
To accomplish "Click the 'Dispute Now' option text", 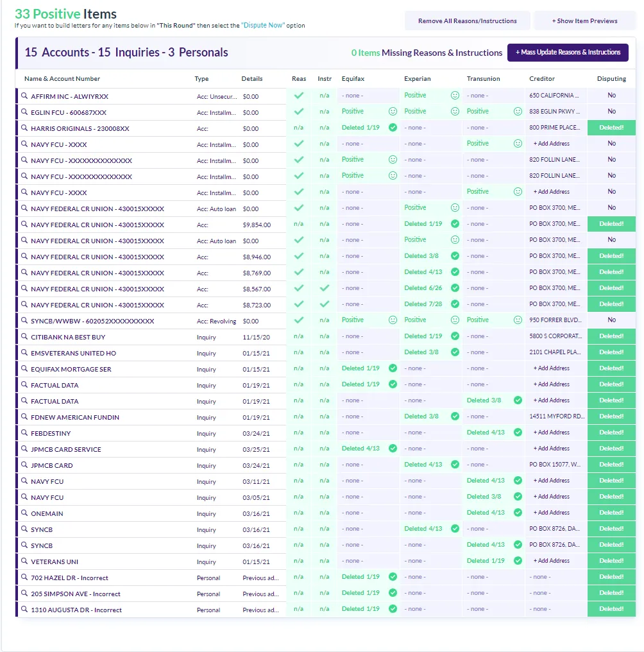I will click(x=263, y=26).
